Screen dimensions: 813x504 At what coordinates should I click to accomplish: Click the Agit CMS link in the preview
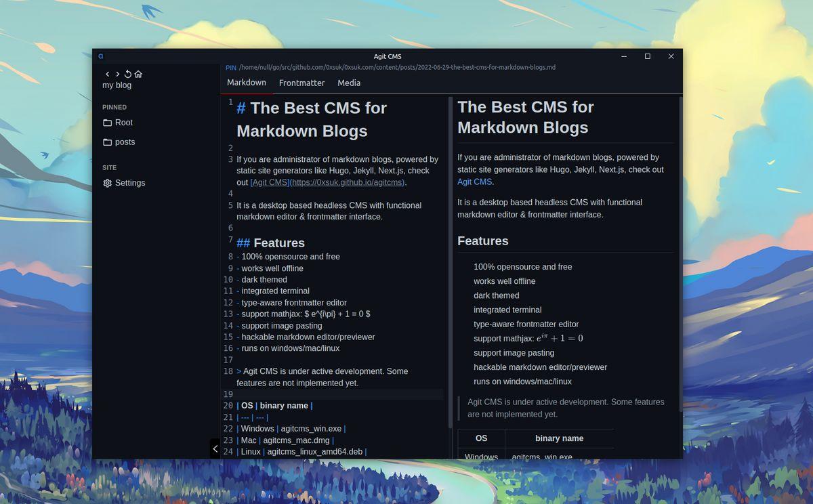pyautogui.click(x=474, y=182)
